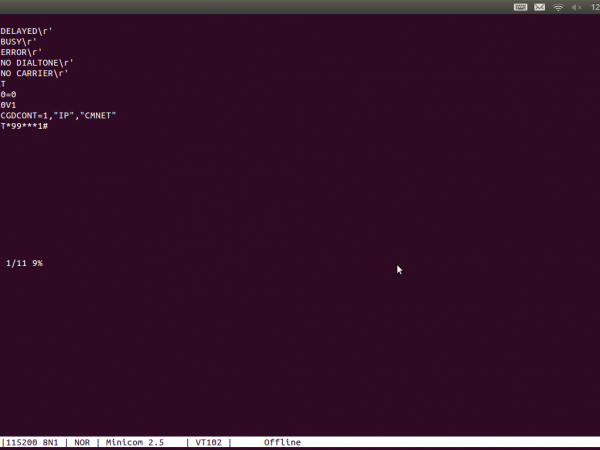Click the 0V1 line in terminal
The height and width of the screenshot is (450, 600).
9,105
